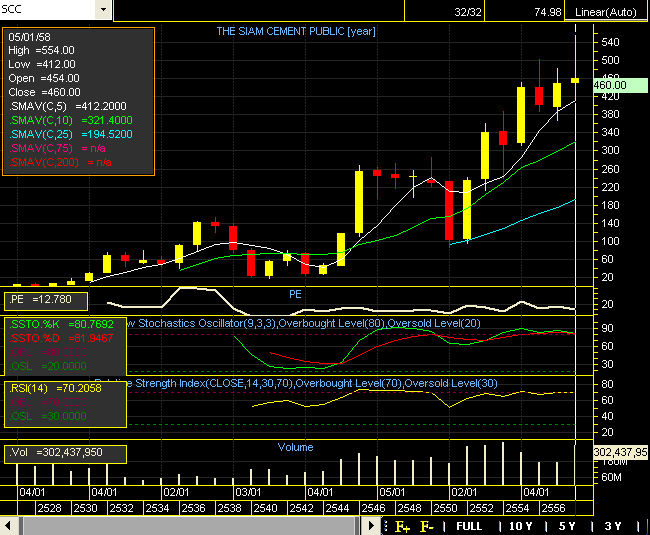Select the 5 Y range button

[x=567, y=526]
